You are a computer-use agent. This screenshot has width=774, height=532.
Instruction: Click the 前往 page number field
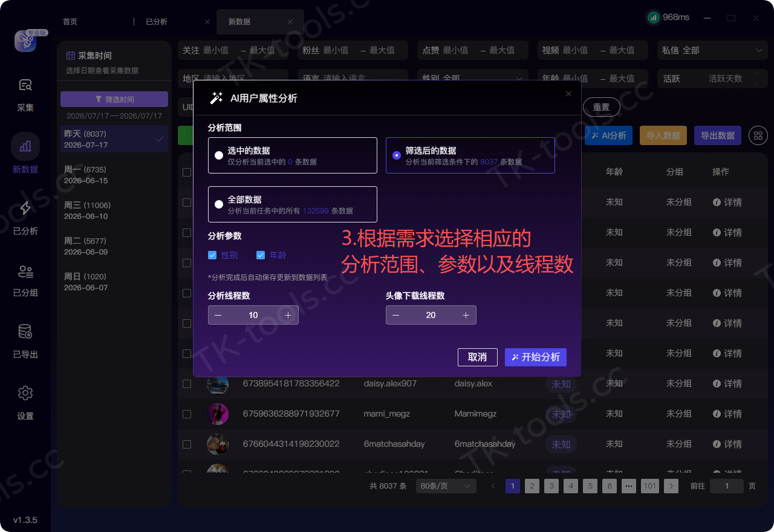[x=727, y=486]
